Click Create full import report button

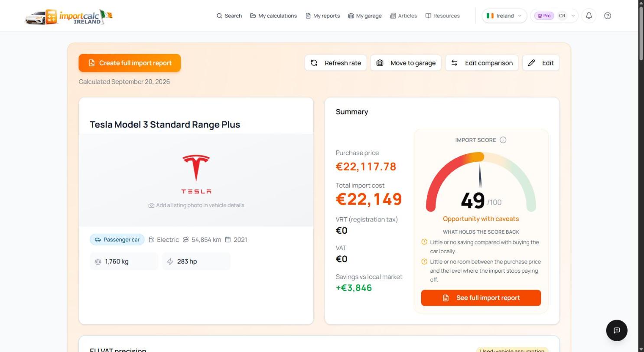(x=130, y=63)
